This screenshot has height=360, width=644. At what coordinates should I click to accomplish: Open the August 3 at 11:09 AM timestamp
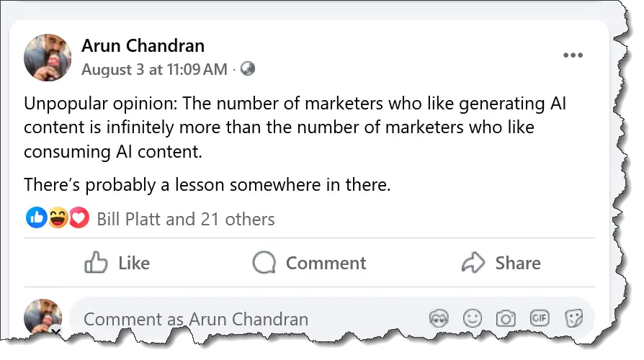[154, 69]
